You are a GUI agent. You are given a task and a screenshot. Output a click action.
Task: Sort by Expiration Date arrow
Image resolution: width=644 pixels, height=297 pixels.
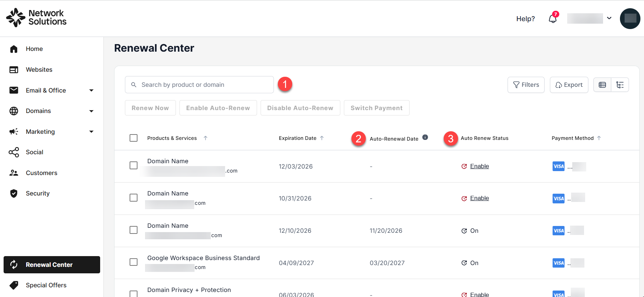[x=322, y=138]
